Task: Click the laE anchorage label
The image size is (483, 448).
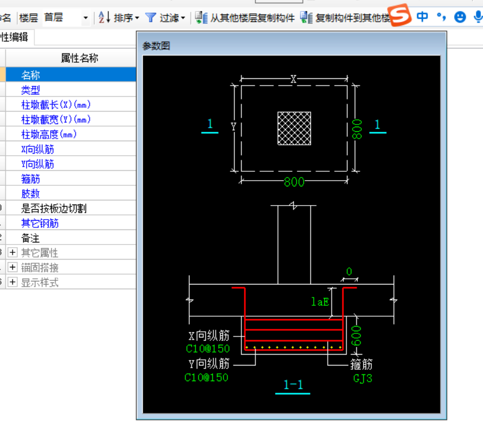Action: coord(320,302)
